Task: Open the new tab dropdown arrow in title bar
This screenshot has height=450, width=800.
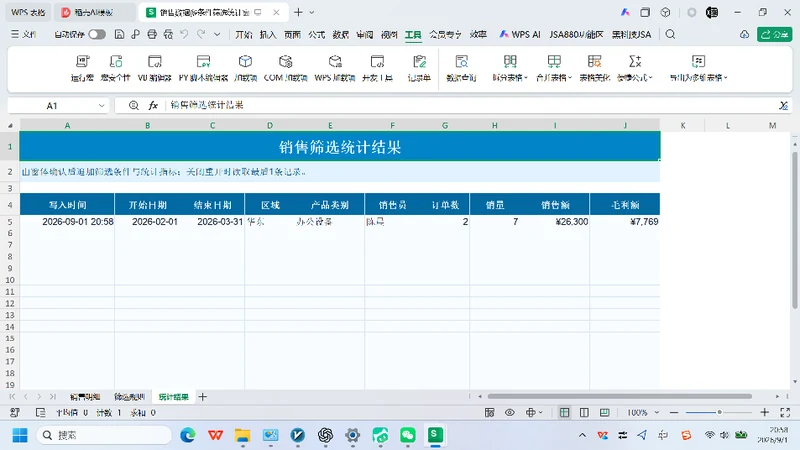Action: click(x=312, y=12)
